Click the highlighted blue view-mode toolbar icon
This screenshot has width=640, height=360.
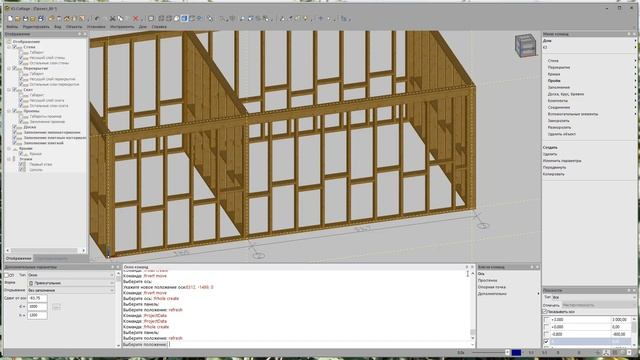[184, 19]
